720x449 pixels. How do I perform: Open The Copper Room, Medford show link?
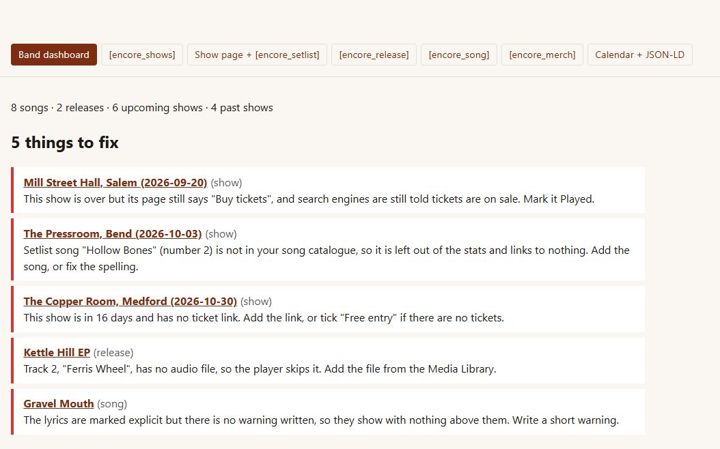tap(130, 302)
